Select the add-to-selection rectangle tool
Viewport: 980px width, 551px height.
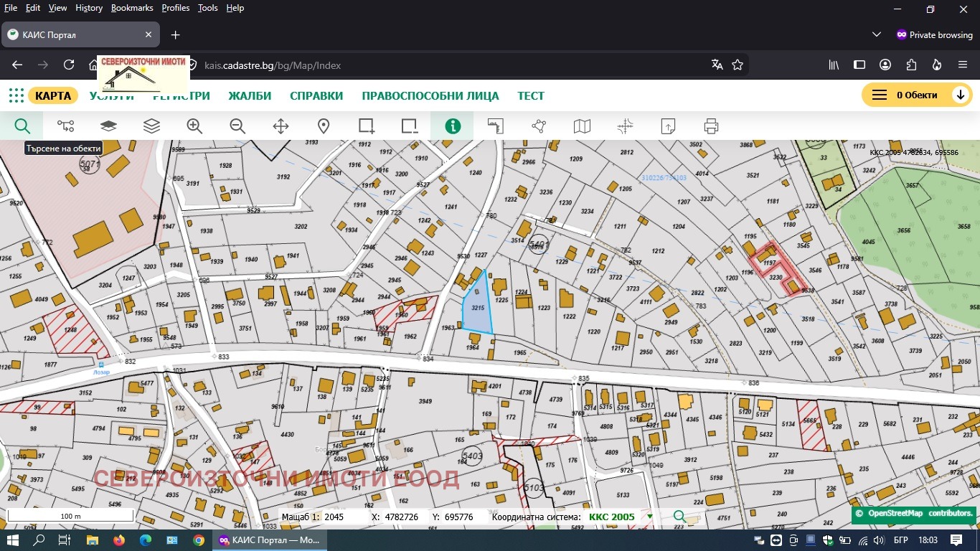pyautogui.click(x=367, y=126)
